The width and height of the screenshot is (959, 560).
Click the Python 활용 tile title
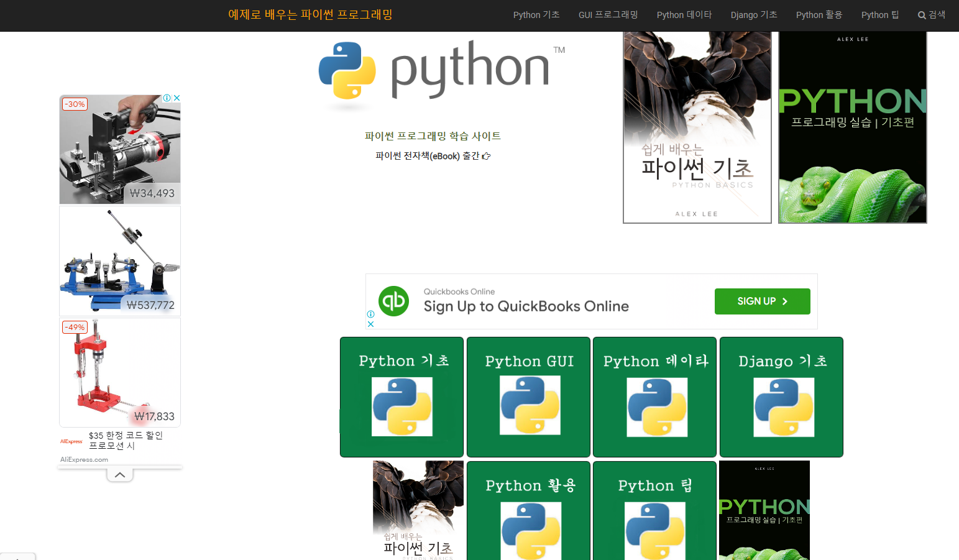click(x=531, y=485)
